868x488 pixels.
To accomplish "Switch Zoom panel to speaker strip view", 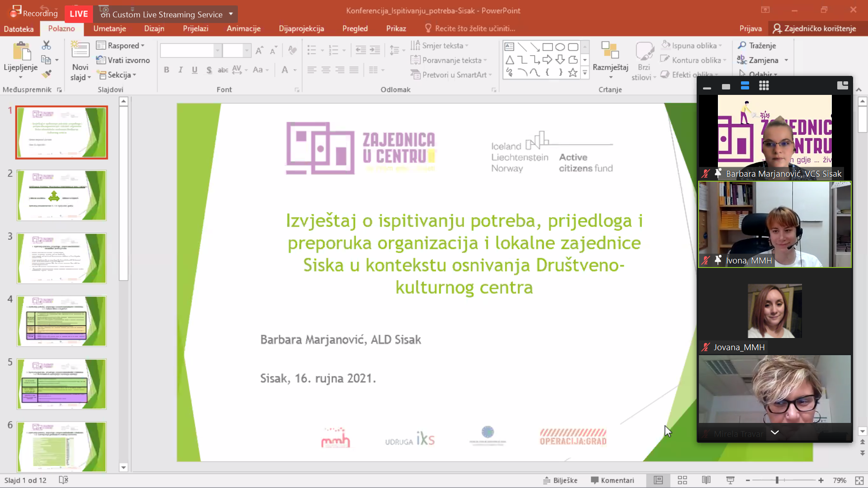I will 745,86.
